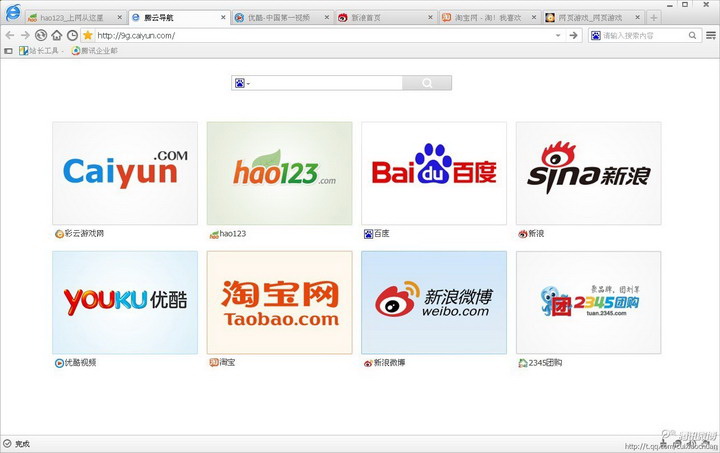Screen dimensions: 720x453
Task: Click the toolbar search input box
Action: tap(644, 35)
